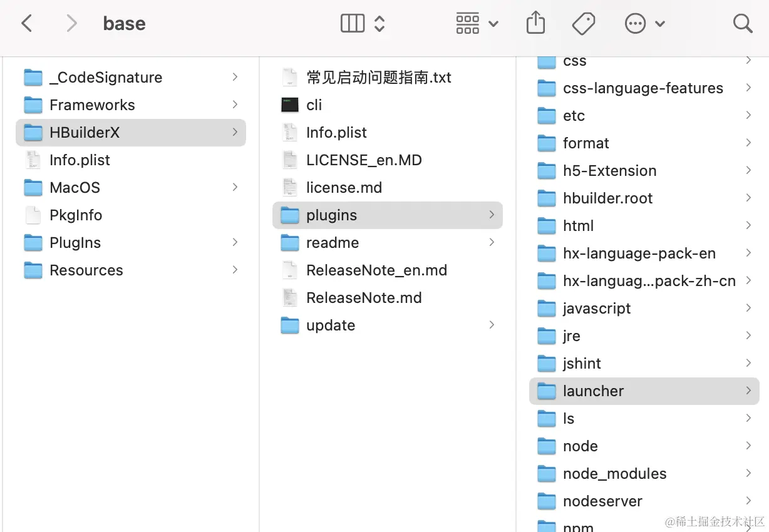Switch to column view icon
The height and width of the screenshot is (532, 769).
[353, 24]
